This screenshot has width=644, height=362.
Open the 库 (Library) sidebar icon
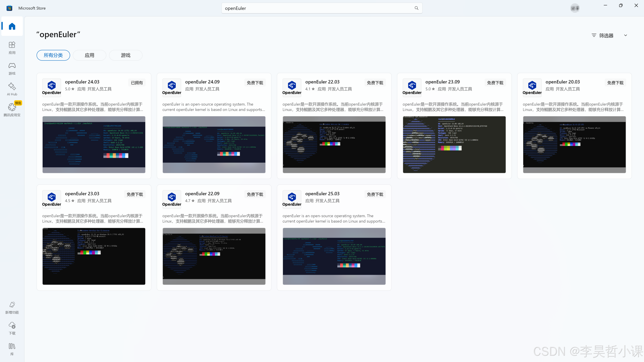click(x=12, y=349)
